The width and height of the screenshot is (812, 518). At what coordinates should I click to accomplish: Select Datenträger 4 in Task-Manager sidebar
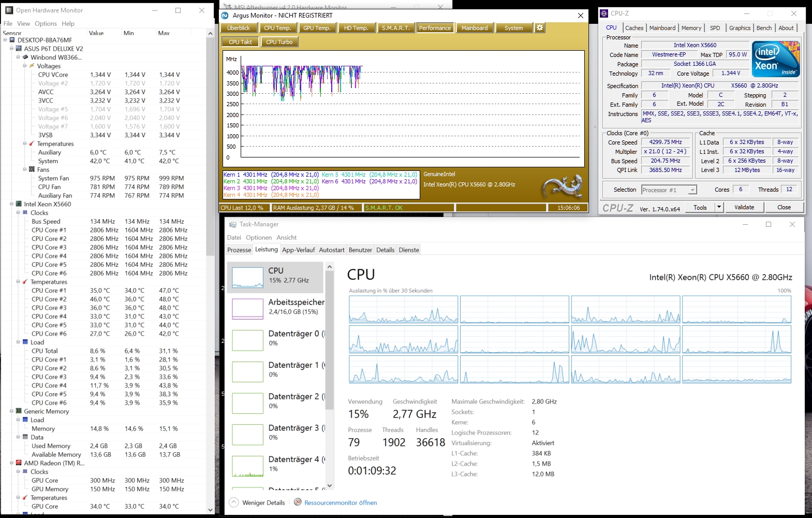pos(276,466)
